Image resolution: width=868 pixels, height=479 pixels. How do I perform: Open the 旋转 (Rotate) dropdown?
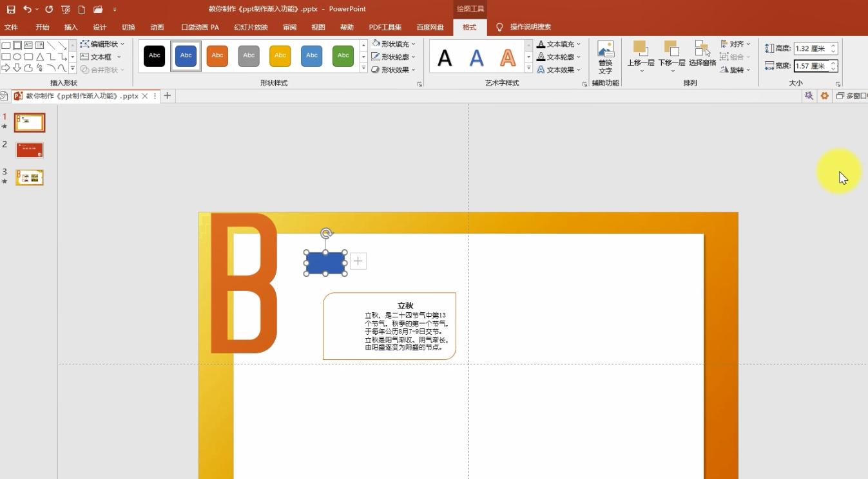point(735,70)
